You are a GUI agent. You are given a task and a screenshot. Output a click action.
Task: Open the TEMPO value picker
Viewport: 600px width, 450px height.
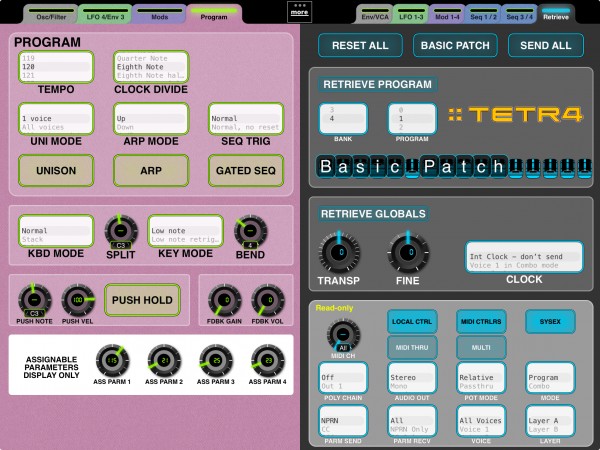point(56,67)
